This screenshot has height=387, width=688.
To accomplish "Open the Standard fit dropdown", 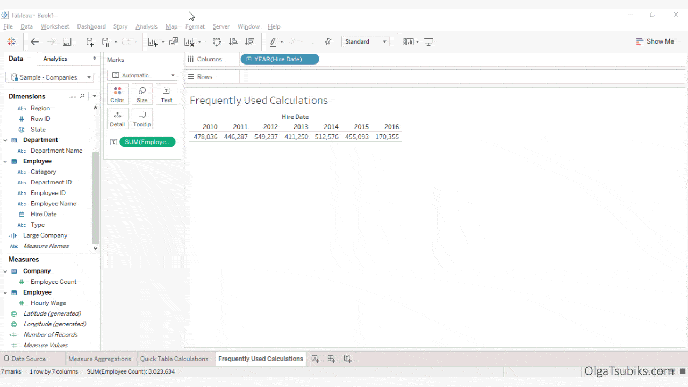I will click(366, 42).
